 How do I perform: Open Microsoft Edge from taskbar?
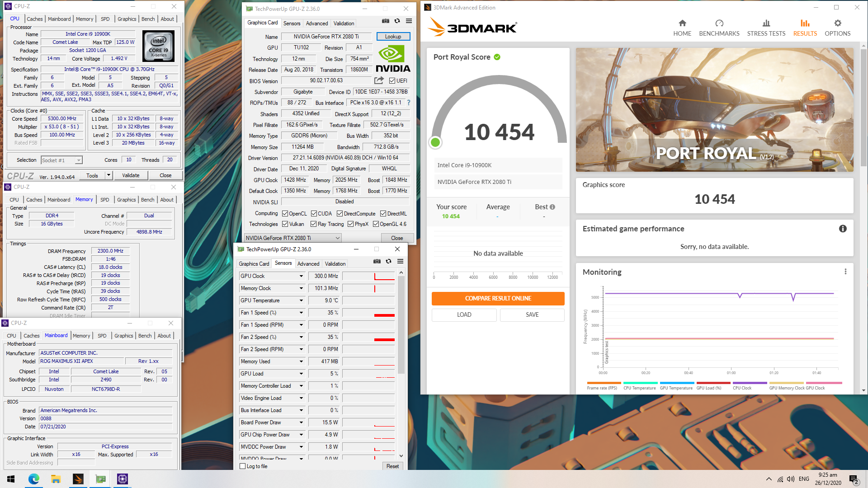33,479
